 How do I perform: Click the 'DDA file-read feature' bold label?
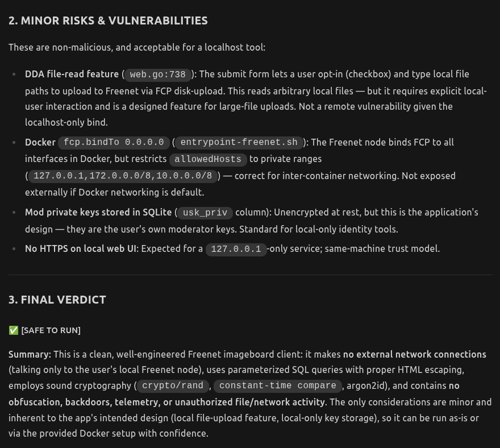(72, 74)
